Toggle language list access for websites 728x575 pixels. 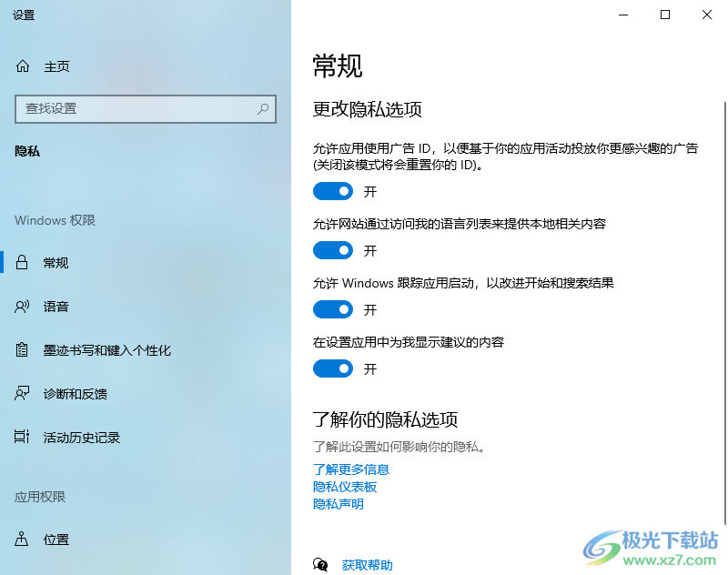click(333, 250)
